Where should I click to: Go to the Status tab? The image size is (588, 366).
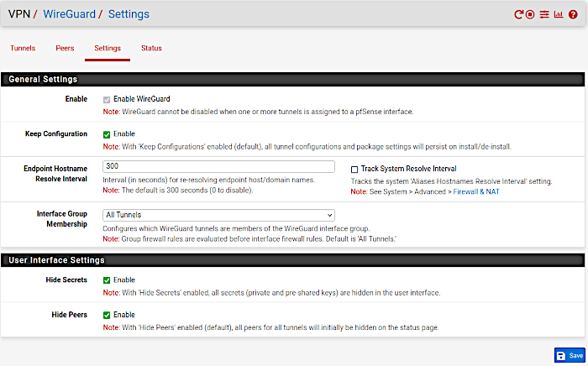coord(151,48)
